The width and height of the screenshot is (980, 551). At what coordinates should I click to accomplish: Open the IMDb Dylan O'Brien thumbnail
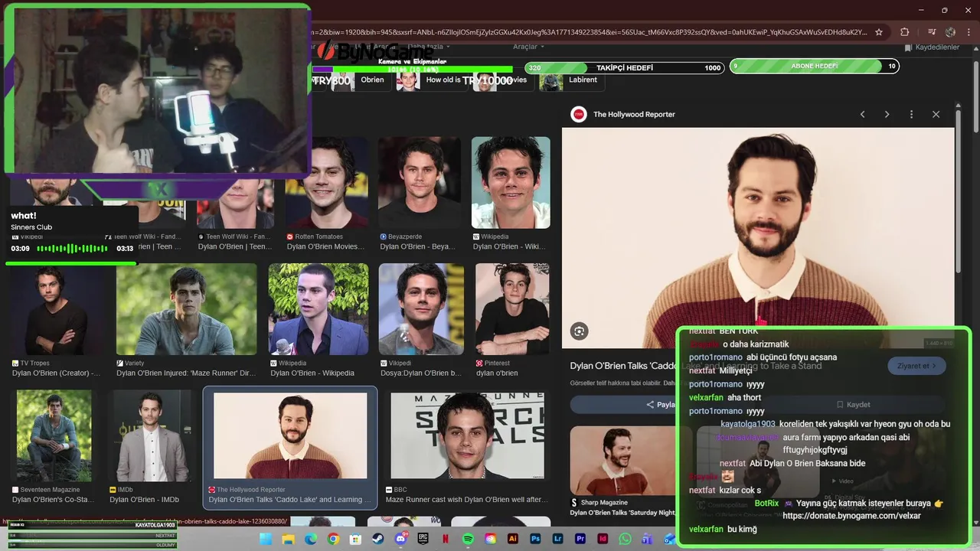[150, 435]
